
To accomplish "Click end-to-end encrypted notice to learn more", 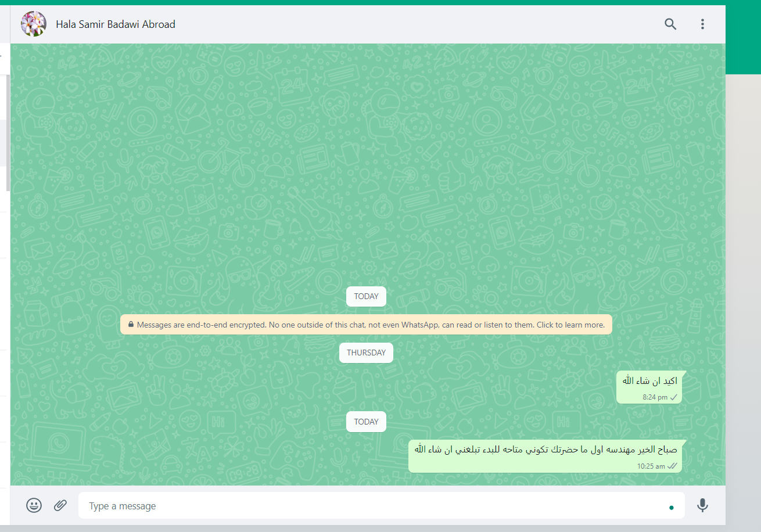I will [x=366, y=325].
